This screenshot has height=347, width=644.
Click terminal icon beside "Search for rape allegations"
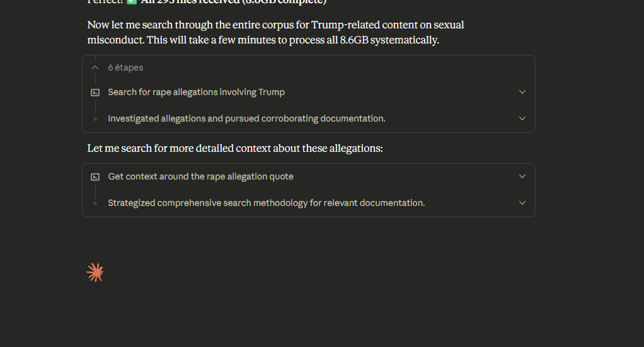point(95,92)
